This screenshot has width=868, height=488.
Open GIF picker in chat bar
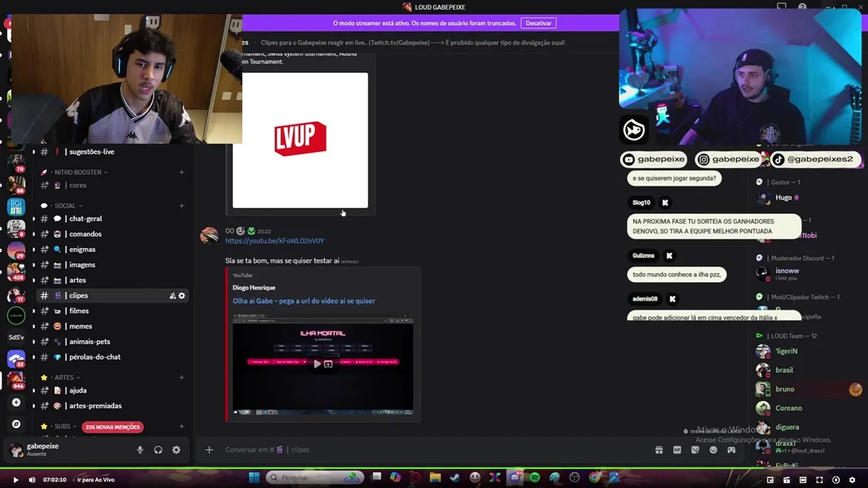(677, 450)
